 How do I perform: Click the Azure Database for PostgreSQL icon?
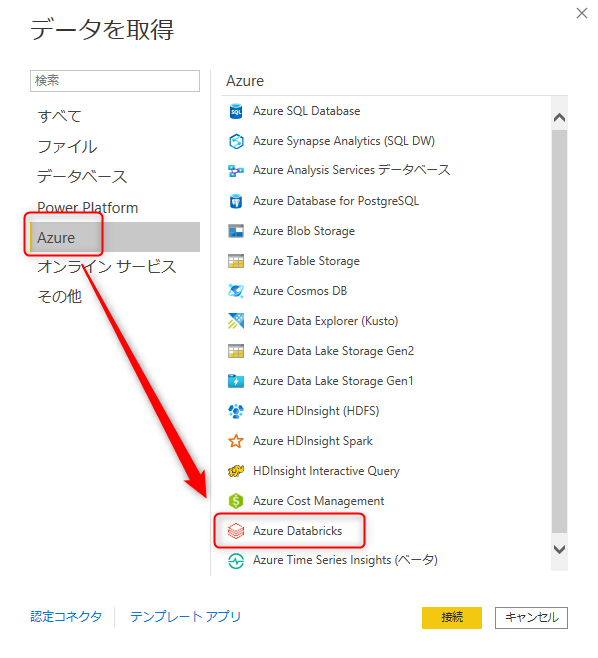click(x=236, y=201)
